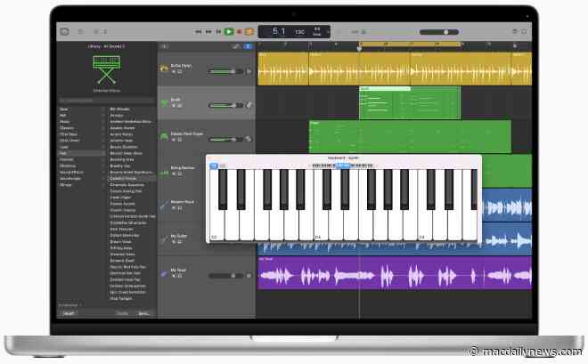Click the Fast Forward transport button
This screenshot has width=588, height=364.
click(x=208, y=32)
